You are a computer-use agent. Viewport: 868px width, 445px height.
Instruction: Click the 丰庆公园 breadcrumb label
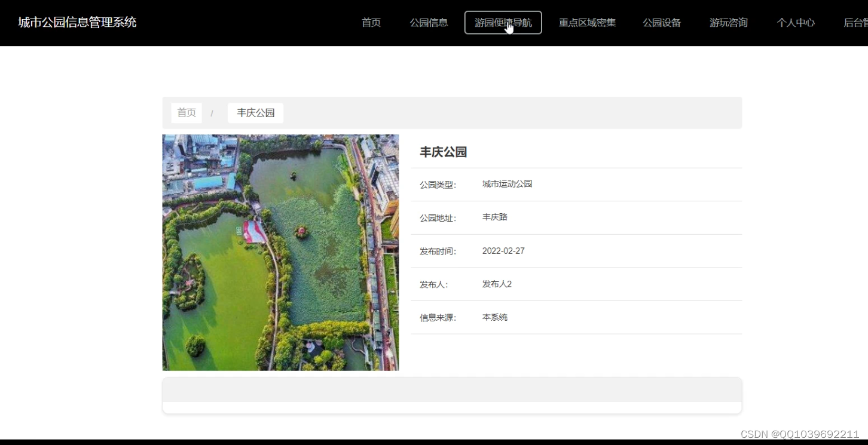tap(255, 112)
